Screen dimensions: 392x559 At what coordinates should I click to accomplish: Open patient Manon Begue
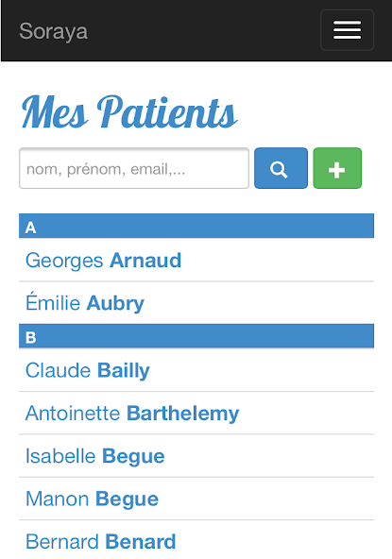pos(196,499)
